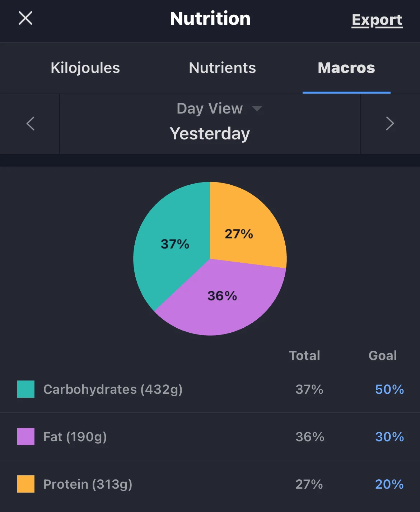The height and width of the screenshot is (512, 420).
Task: Switch to the Kilojoules tab
Action: [85, 68]
